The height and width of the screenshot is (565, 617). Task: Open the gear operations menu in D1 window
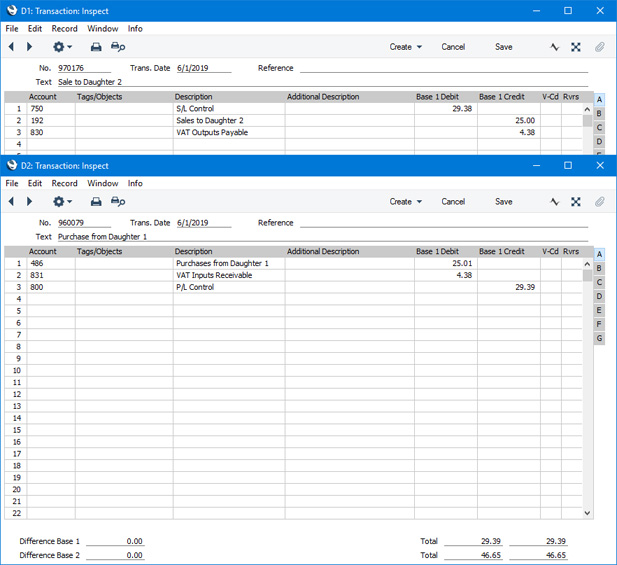63,47
